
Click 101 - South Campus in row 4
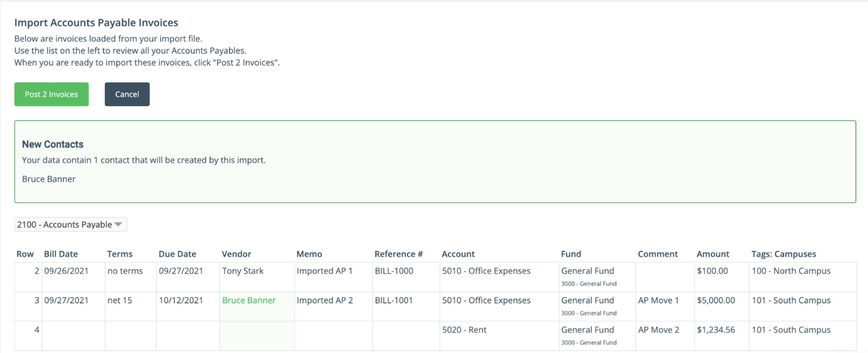(x=791, y=330)
